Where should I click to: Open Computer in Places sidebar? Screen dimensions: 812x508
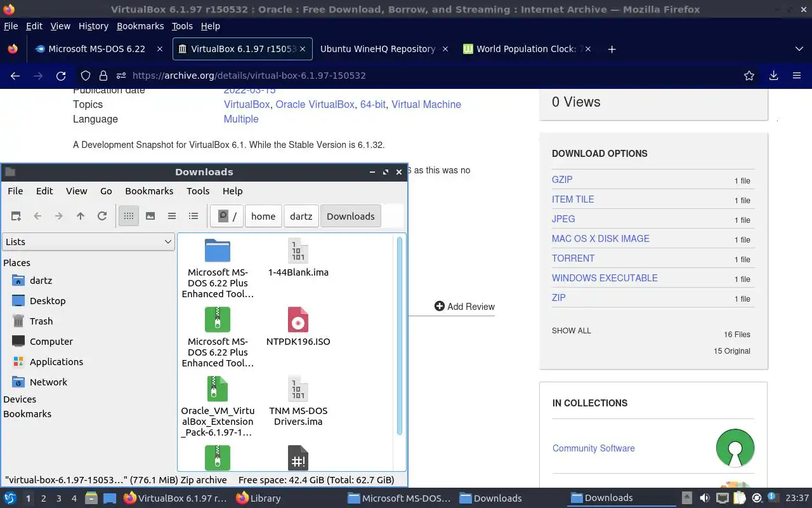pos(51,341)
